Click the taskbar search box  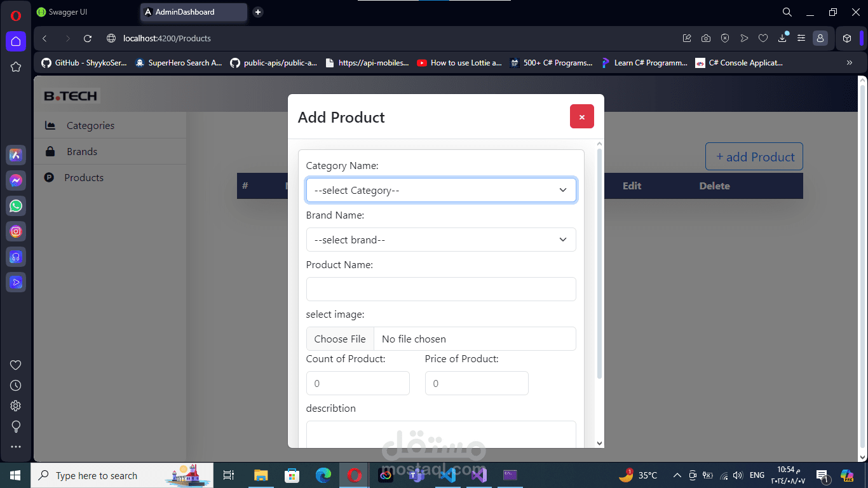tap(123, 475)
